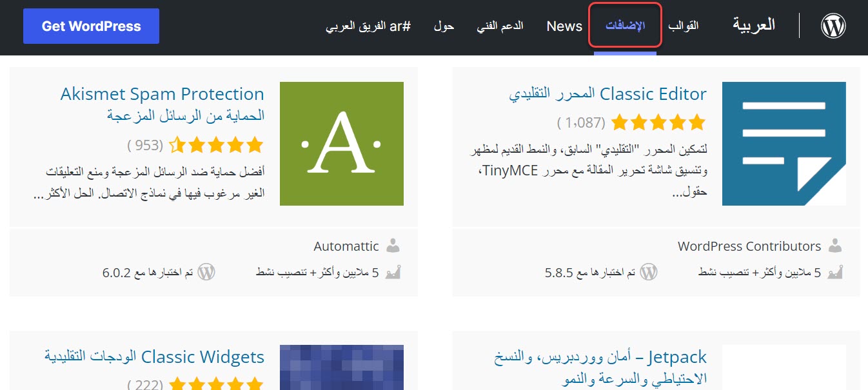Click the العربية site title
Screen dimensions: 868x390
pos(754,25)
